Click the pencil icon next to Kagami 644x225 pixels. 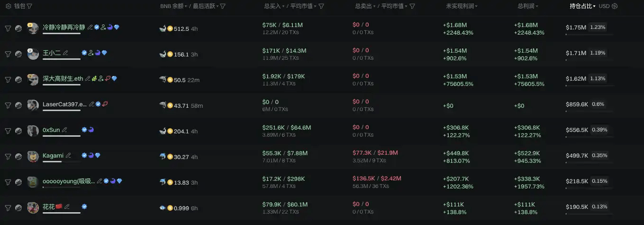click(69, 156)
